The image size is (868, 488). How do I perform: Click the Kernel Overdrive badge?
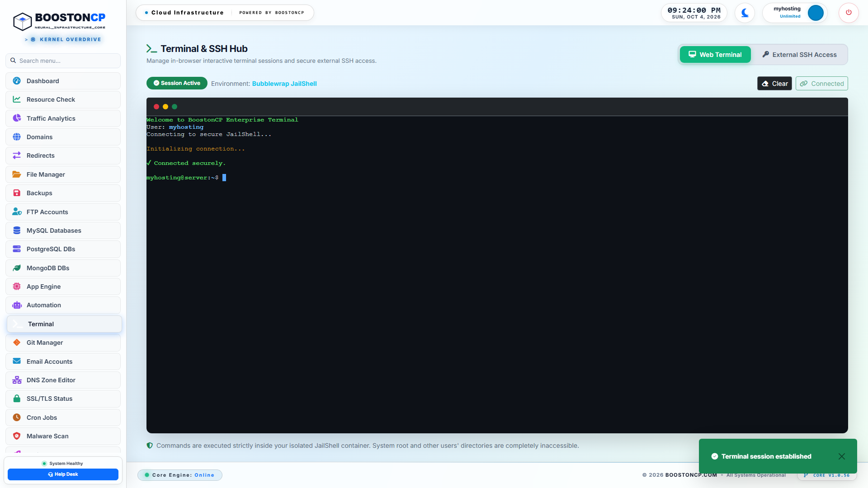63,39
